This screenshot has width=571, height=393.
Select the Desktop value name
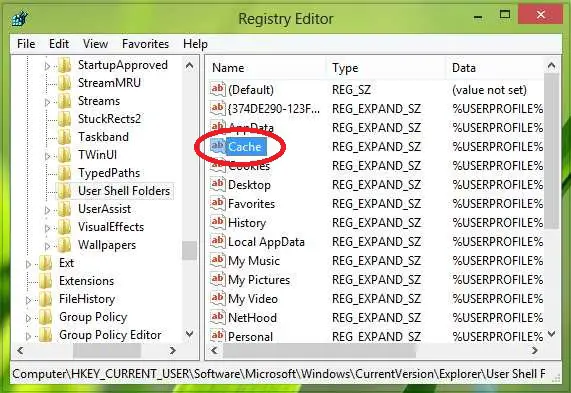(249, 185)
